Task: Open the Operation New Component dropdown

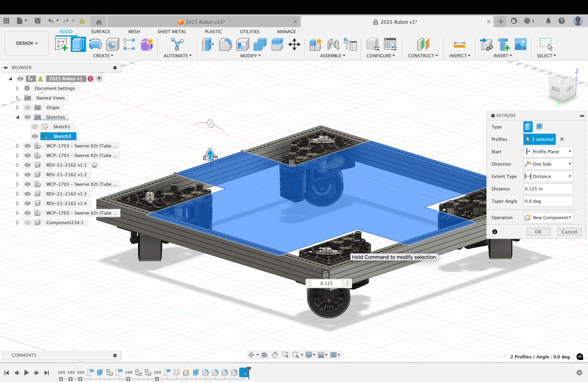Action: [548, 218]
